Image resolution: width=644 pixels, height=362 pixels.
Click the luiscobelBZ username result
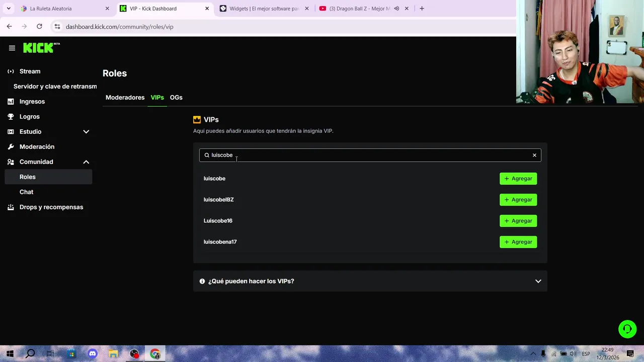point(218,200)
